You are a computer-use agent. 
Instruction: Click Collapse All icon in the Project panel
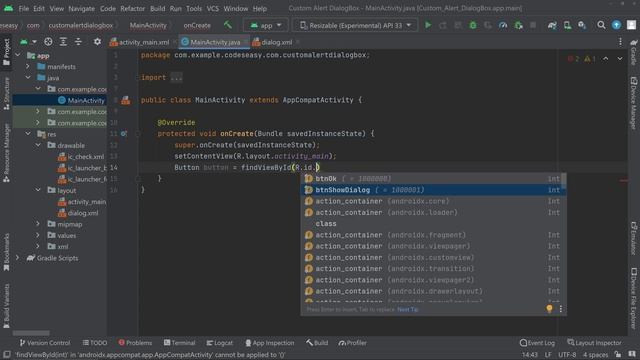click(x=78, y=42)
